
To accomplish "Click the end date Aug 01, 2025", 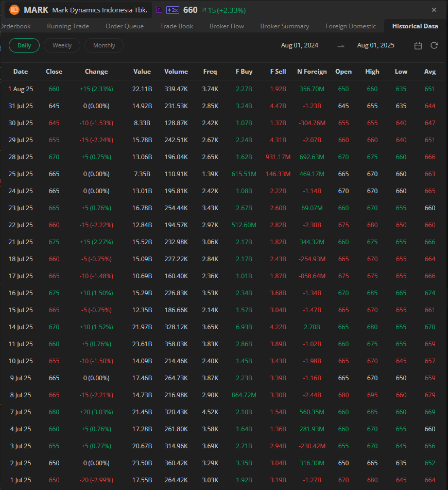I will click(376, 45).
